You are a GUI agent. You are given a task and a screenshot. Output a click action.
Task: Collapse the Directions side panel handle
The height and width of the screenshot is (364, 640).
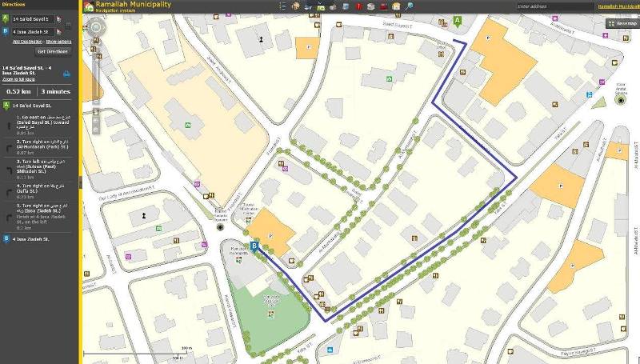tap(79, 182)
